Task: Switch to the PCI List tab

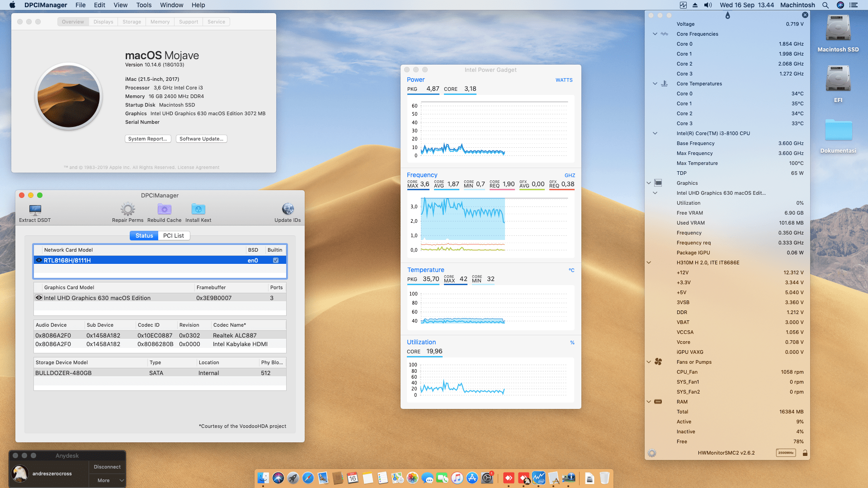Action: click(174, 235)
